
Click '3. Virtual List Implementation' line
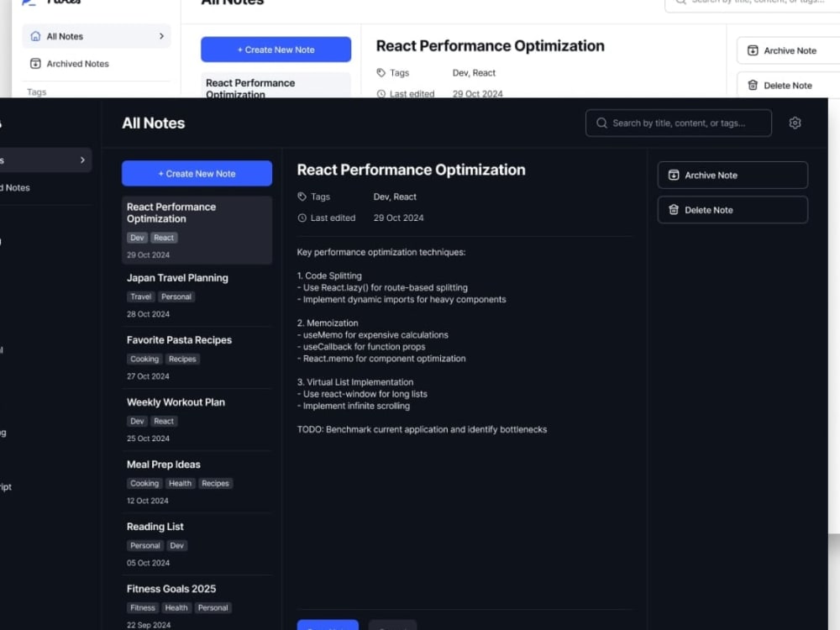(355, 382)
